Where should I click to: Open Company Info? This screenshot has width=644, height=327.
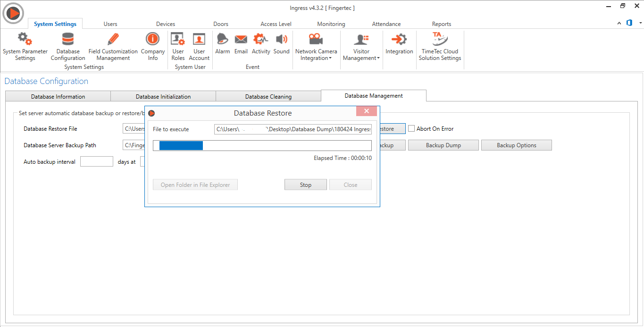click(x=153, y=47)
